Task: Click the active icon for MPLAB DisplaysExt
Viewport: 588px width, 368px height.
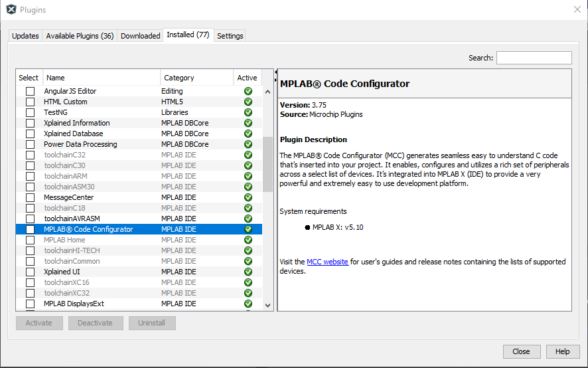Action: pyautogui.click(x=248, y=304)
